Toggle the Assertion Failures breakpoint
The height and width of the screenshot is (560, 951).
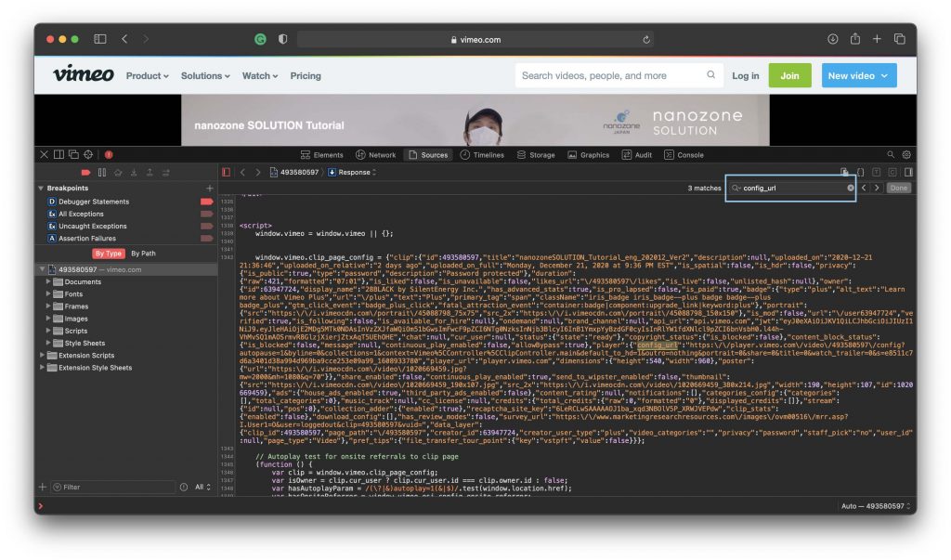[207, 238]
